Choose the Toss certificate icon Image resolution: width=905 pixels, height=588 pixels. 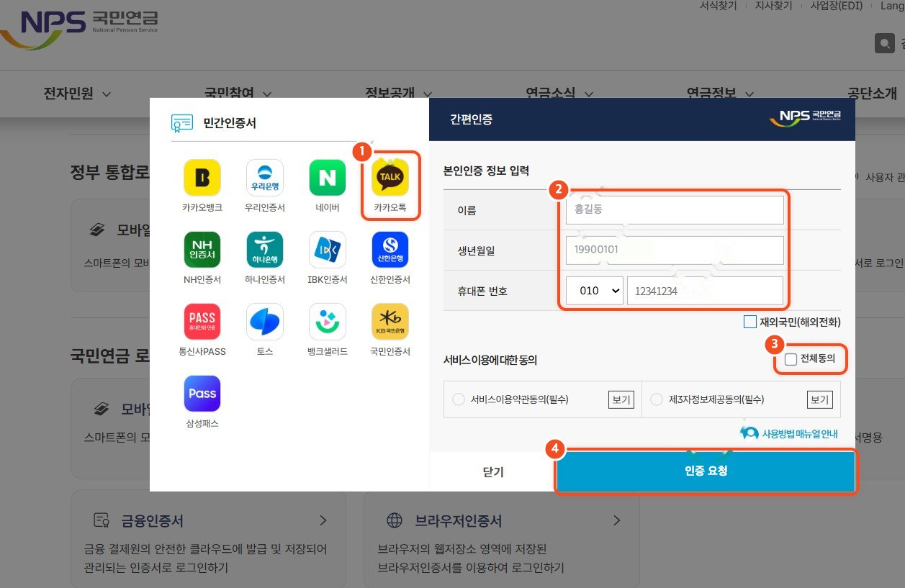[x=265, y=322]
